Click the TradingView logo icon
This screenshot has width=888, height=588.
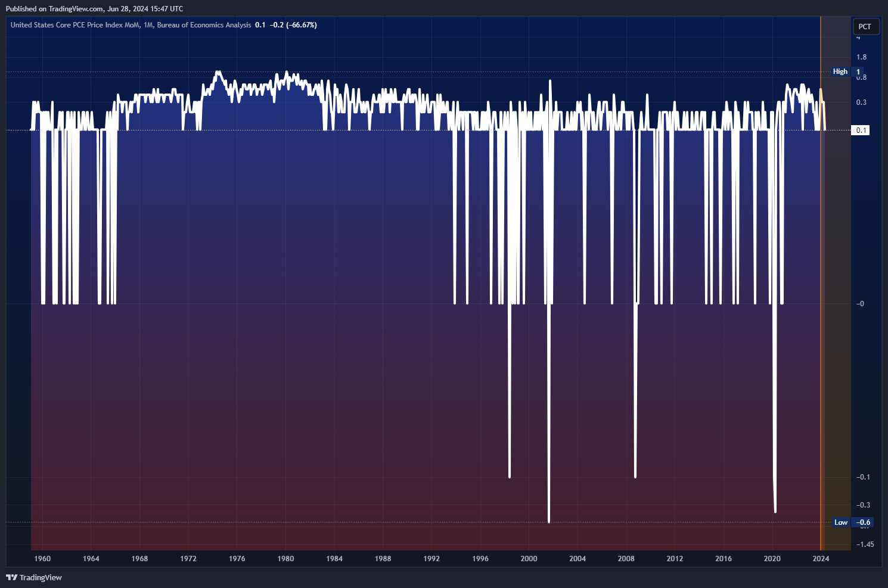coord(11,577)
